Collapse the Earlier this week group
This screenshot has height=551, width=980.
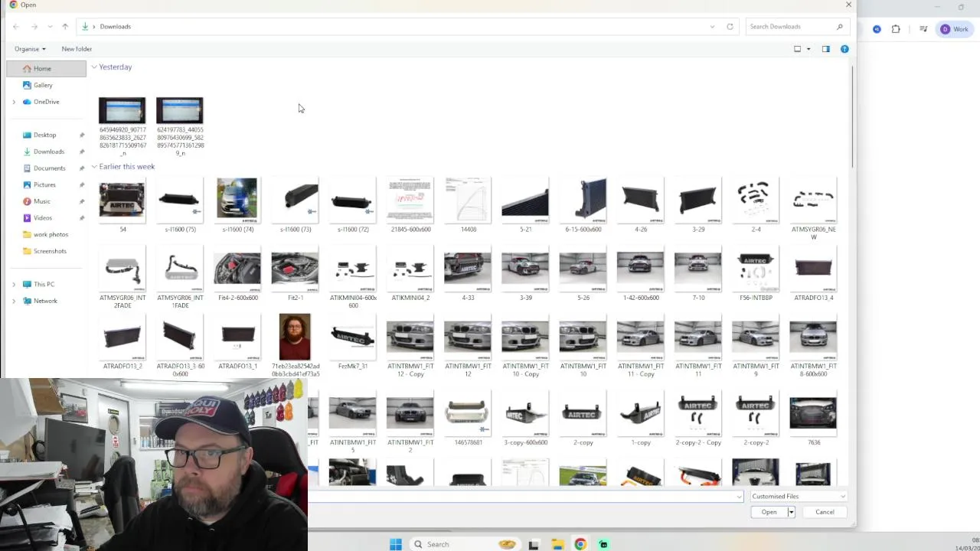(94, 167)
